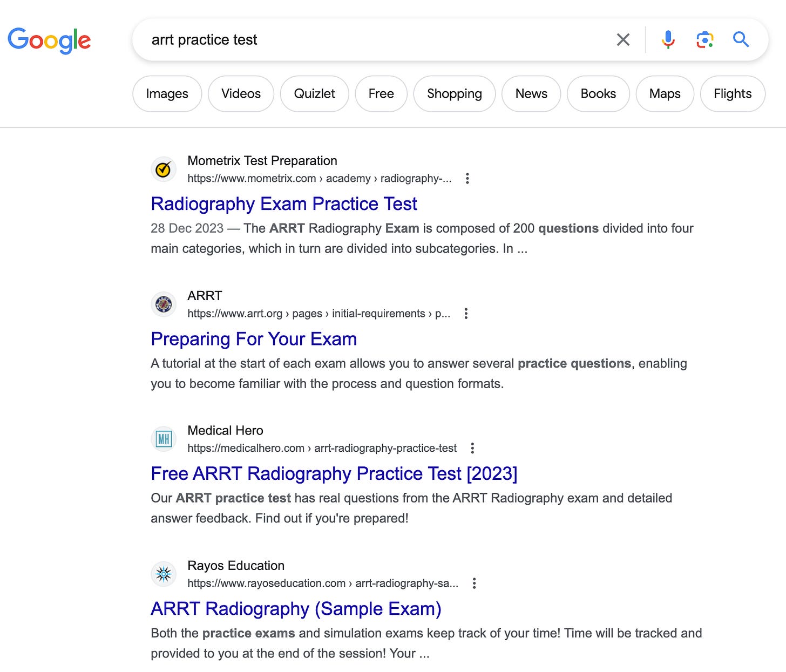Screen dimensions: 786x672
Task: Click the Medical Hero MH favicon
Action: coord(164,439)
